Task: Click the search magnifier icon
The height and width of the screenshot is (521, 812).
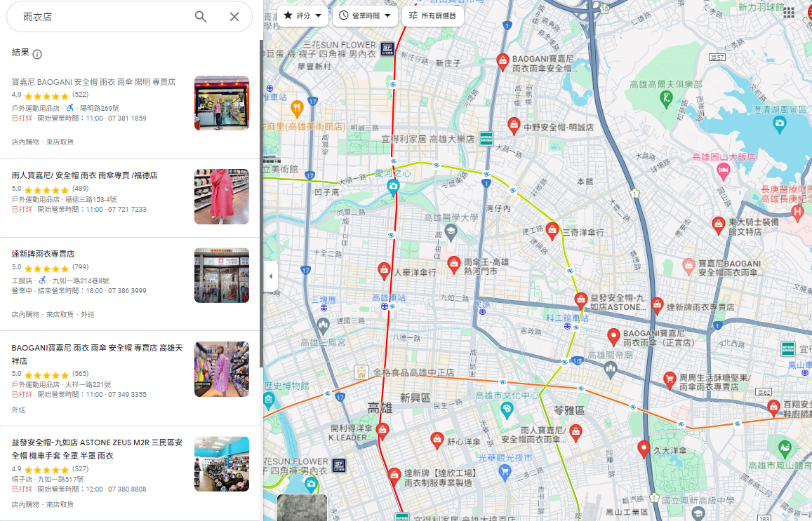Action: 201,17
